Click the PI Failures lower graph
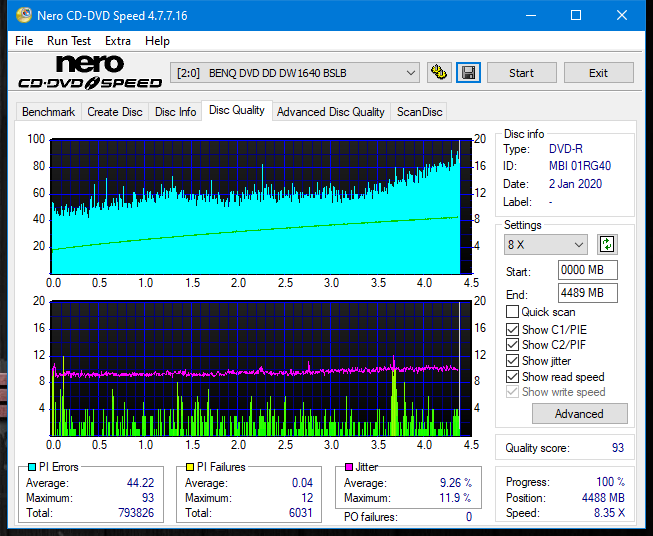This screenshot has width=653, height=536. point(261,369)
